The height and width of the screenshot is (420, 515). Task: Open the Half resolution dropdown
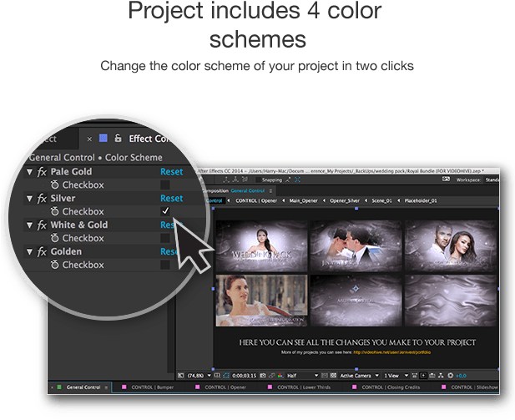click(x=302, y=376)
